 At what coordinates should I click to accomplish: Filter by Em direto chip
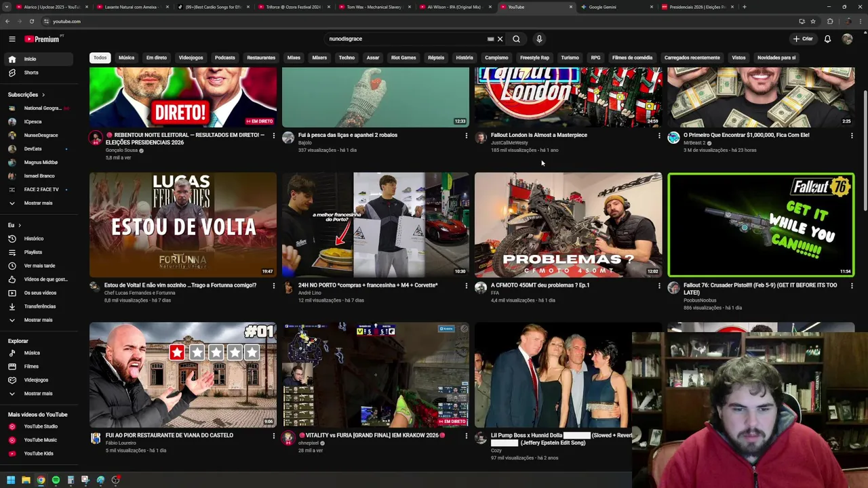(x=157, y=58)
